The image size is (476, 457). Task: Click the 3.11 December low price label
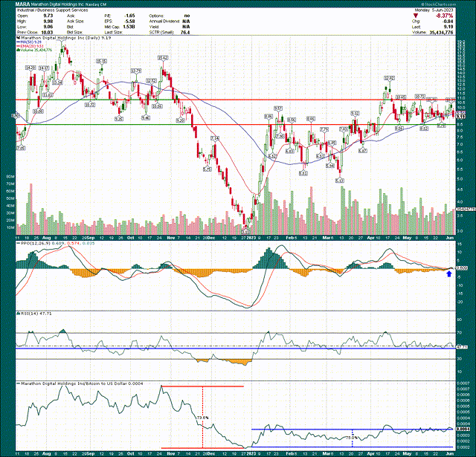pos(245,232)
